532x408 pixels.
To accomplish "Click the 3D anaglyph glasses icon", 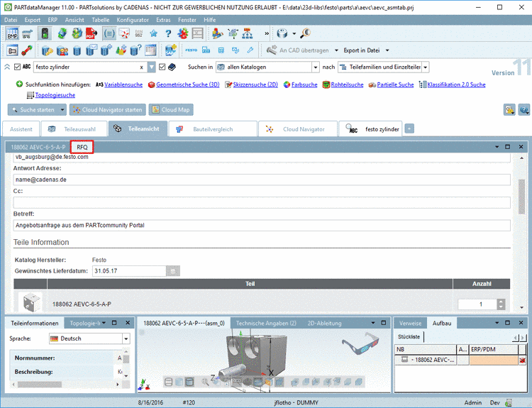I will pyautogui.click(x=360, y=342).
